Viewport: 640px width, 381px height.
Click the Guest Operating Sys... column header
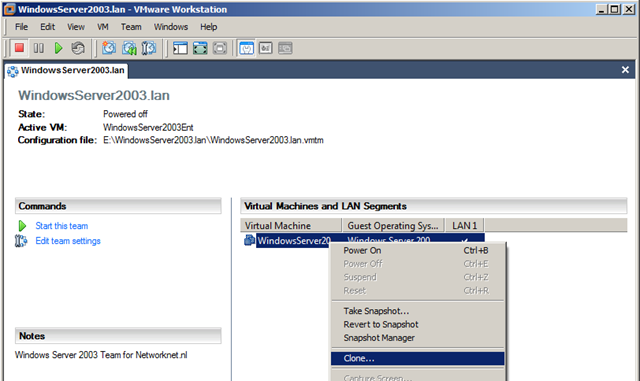tap(393, 225)
